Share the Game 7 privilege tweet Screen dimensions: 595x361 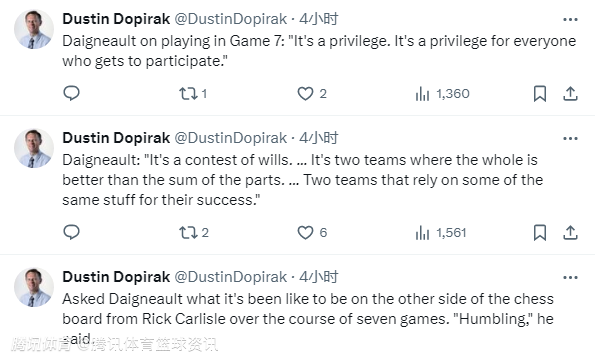[x=570, y=93]
